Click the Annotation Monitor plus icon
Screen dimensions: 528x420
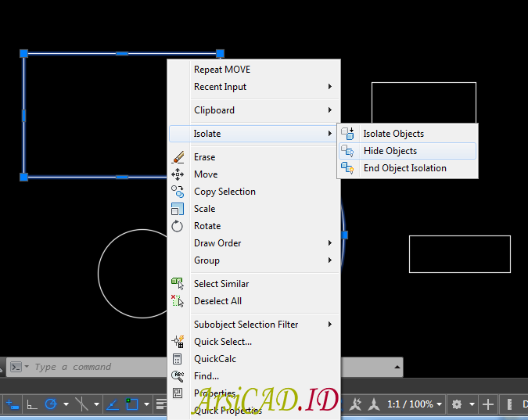(488, 404)
